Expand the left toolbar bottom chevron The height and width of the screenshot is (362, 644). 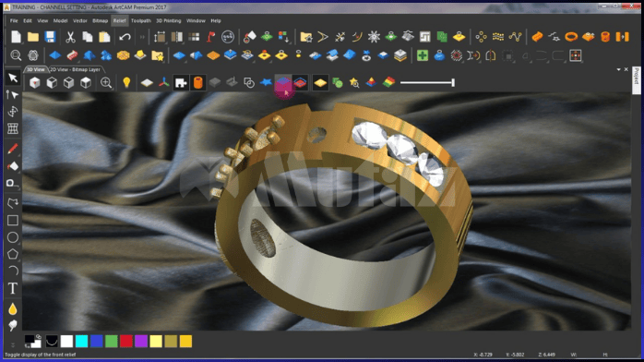(x=13, y=345)
